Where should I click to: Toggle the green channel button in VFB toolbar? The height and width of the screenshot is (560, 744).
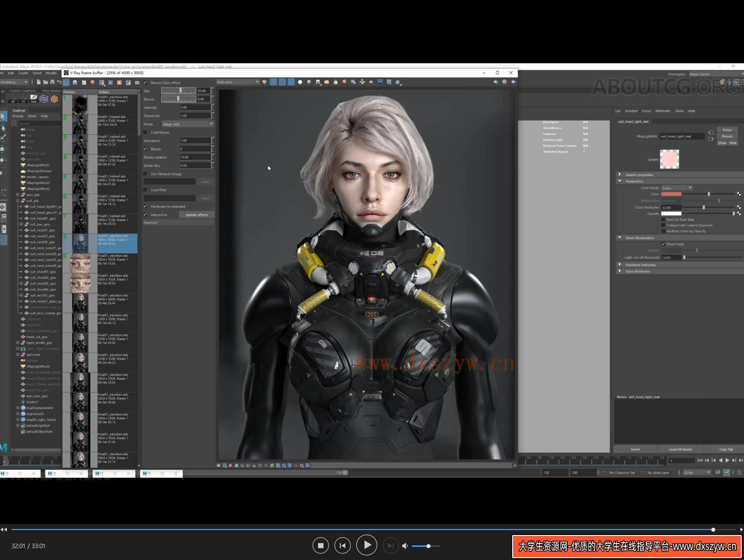pos(282,82)
